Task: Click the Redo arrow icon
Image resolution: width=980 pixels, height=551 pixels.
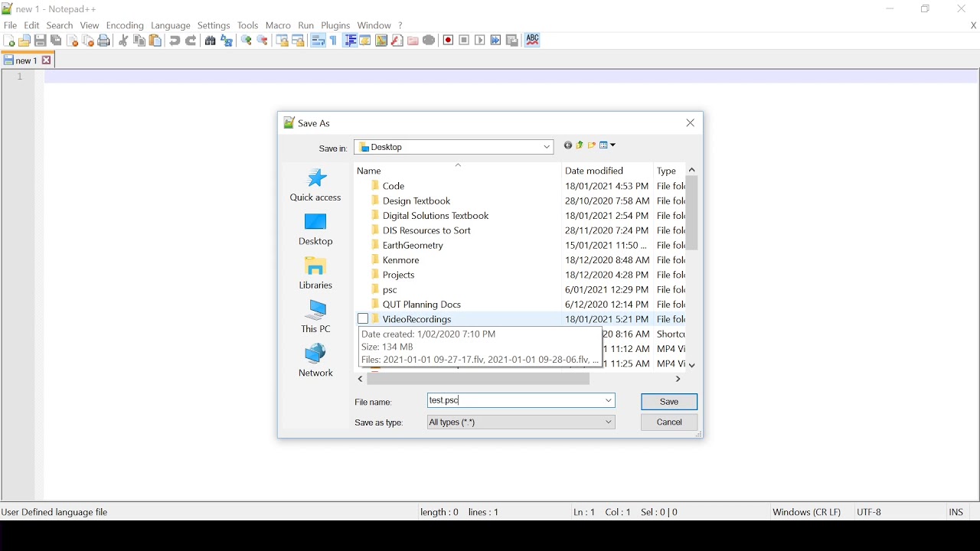Action: [x=191, y=41]
